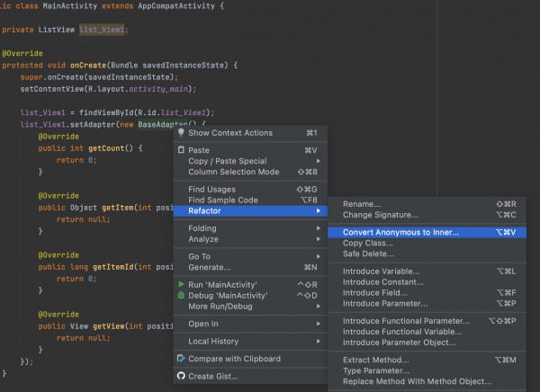
Task: Click the GitHub Create Gist icon
Action: coord(181,376)
